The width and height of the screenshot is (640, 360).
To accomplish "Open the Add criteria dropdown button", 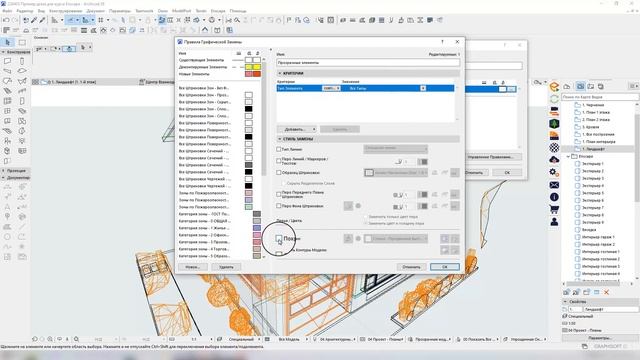I will [297, 129].
